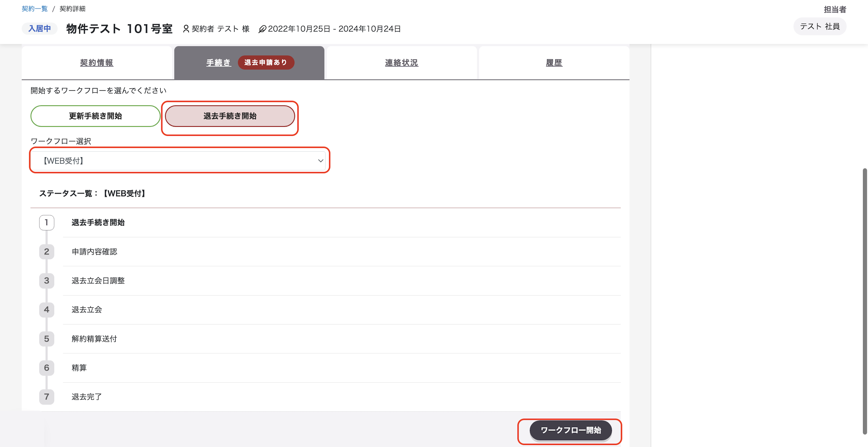Screen dimensions: 868x447
Task: Click the step 5 number box
Action: point(46,339)
